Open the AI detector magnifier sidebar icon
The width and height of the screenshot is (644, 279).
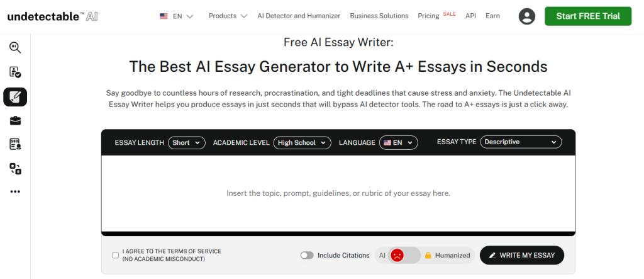coord(15,47)
